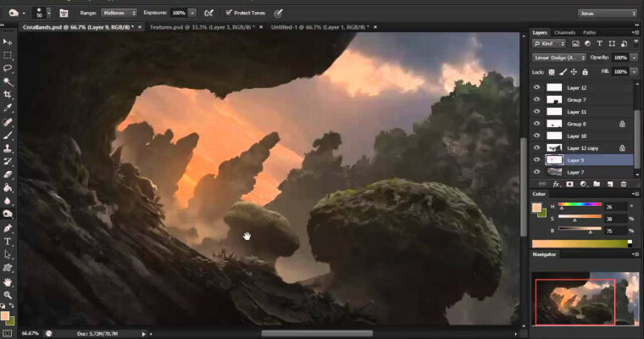644x339 pixels.
Task: Open the Exposure slider dropdown arrow
Action: click(192, 14)
